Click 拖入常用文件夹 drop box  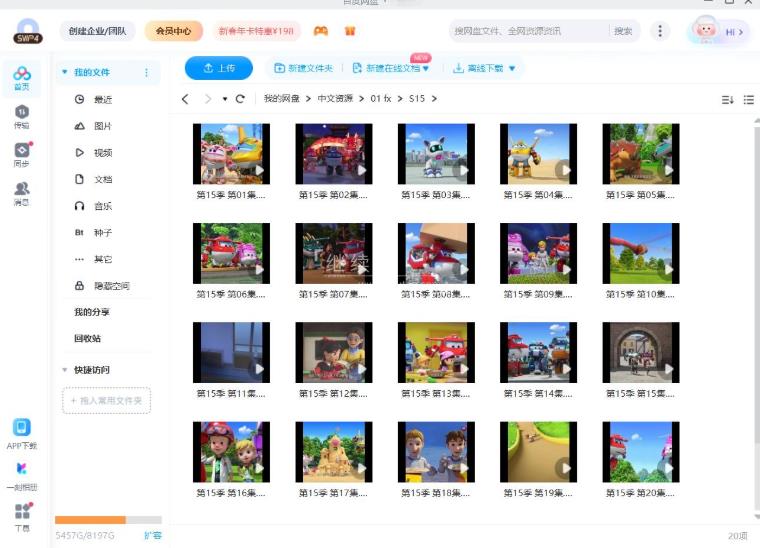click(106, 401)
